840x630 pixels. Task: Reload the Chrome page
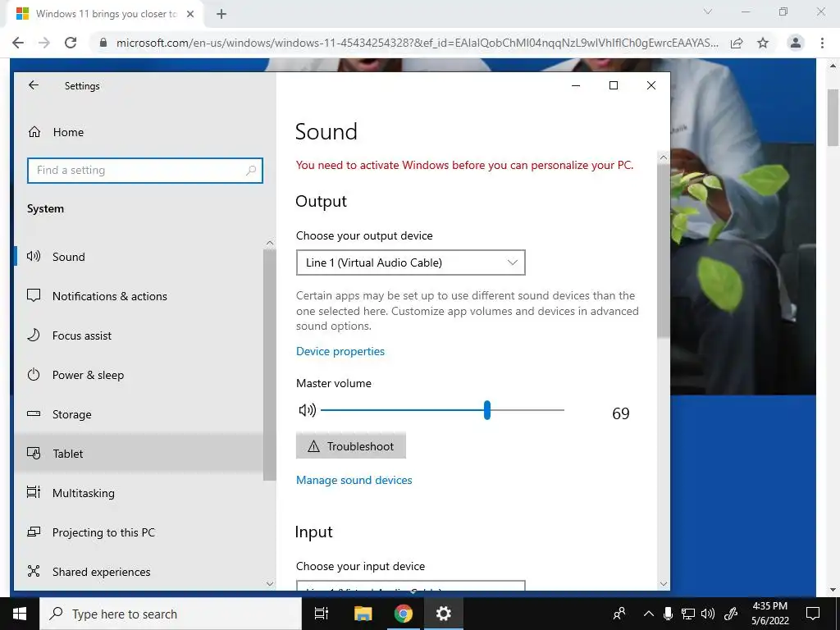tap(71, 43)
